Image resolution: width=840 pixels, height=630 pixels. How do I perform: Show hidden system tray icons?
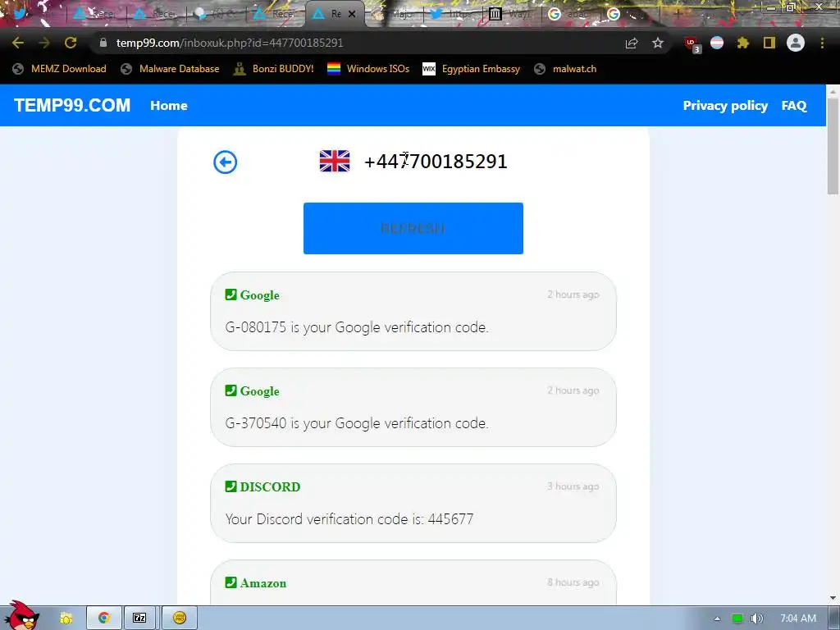point(717,619)
